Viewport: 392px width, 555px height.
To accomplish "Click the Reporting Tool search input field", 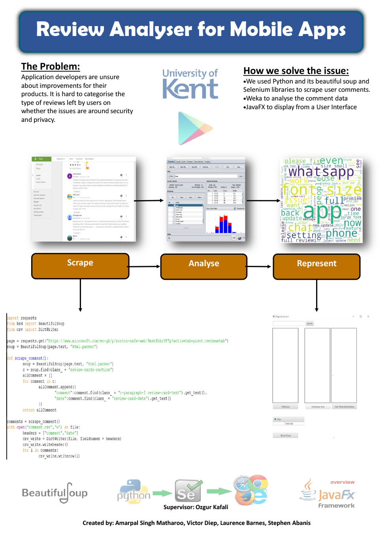I will click(288, 324).
